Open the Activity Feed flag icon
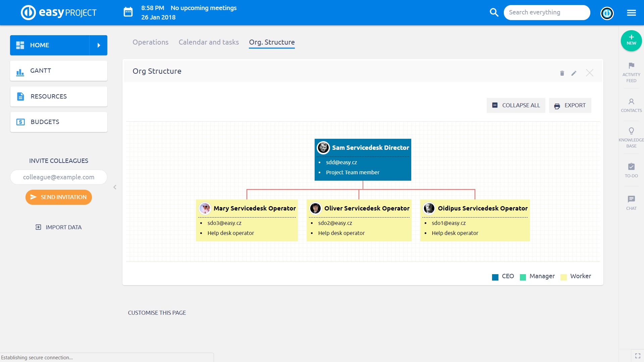The width and height of the screenshot is (644, 362). [x=631, y=66]
